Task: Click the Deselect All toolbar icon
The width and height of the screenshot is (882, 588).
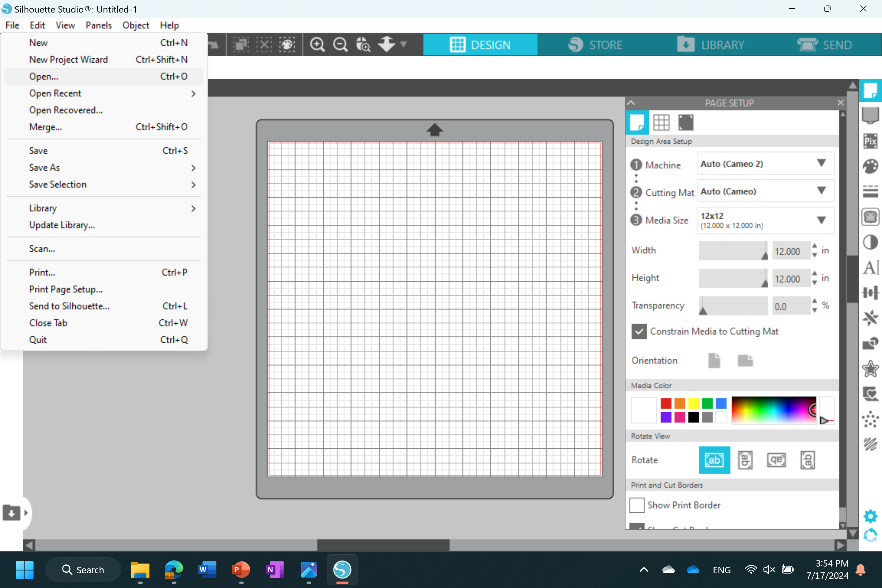Action: click(264, 45)
